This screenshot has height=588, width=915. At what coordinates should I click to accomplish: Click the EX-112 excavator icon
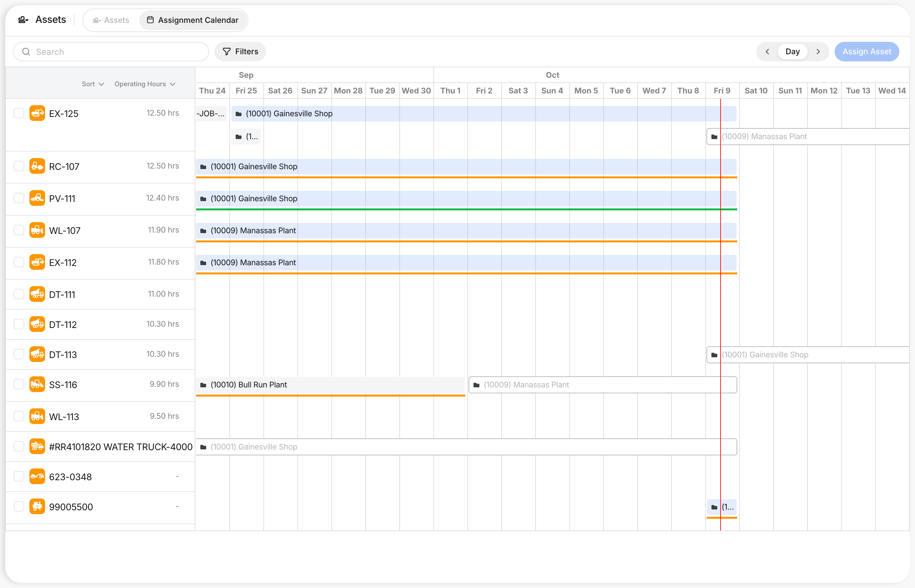pos(37,262)
